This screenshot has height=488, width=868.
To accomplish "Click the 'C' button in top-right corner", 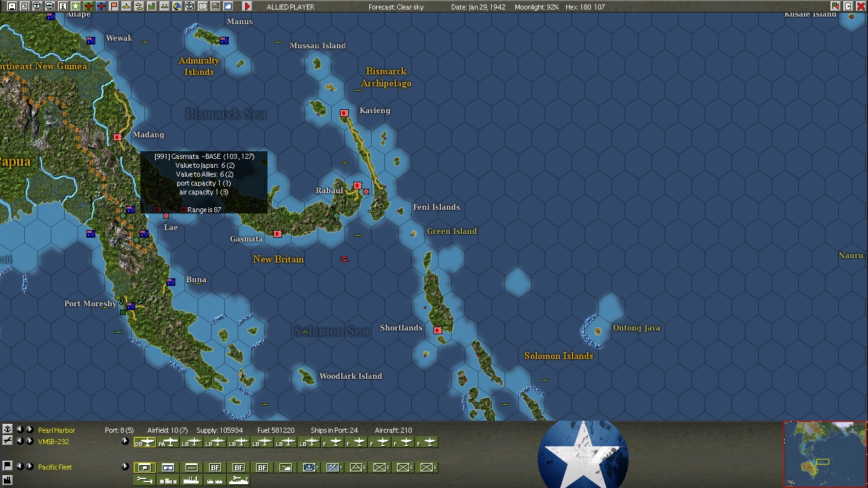I will point(848,6).
